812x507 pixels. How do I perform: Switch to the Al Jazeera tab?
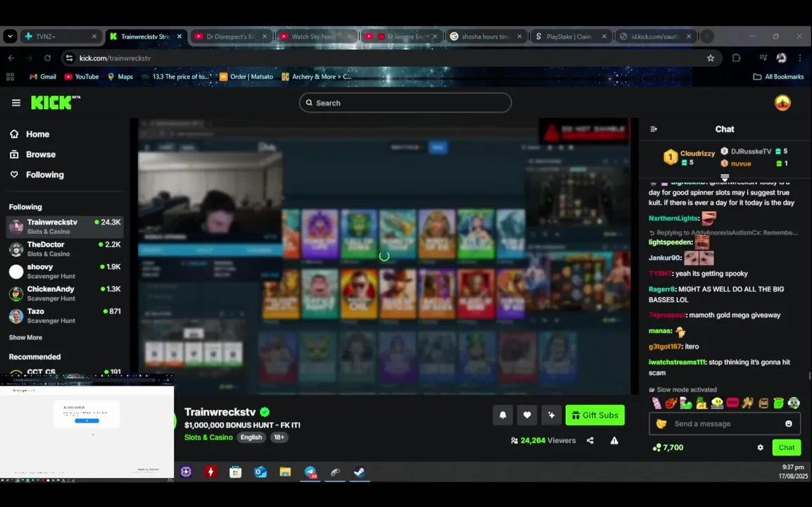400,37
